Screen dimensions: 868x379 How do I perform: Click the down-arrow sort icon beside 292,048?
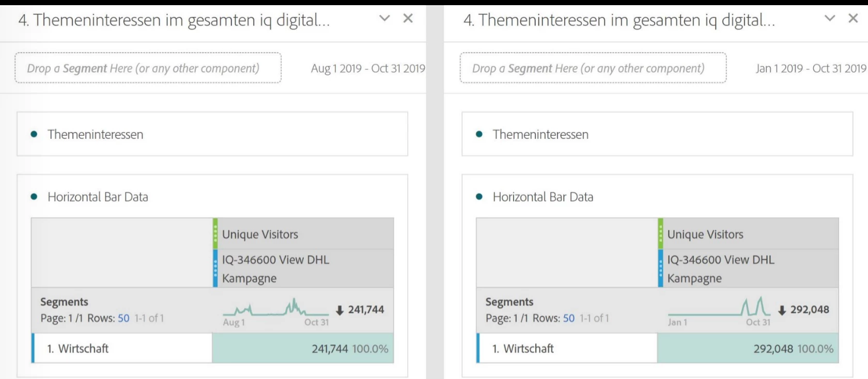pyautogui.click(x=782, y=310)
